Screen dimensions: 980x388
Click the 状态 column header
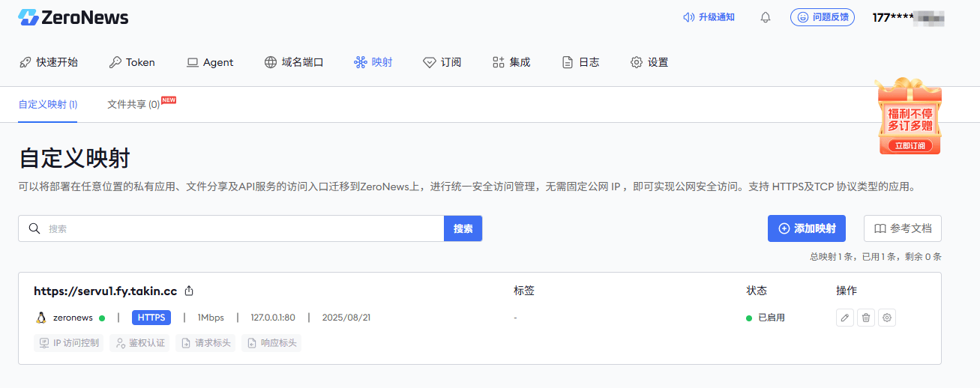click(x=757, y=291)
